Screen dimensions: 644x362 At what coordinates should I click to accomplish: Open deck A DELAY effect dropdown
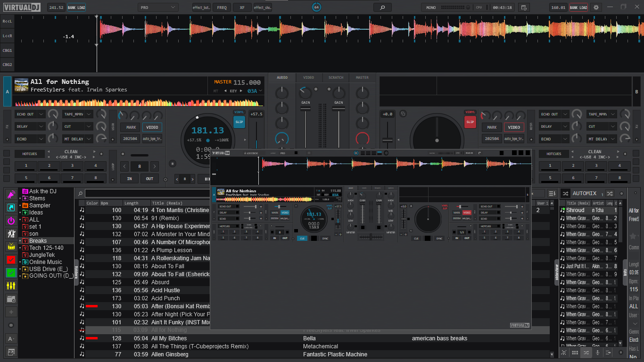coord(30,126)
